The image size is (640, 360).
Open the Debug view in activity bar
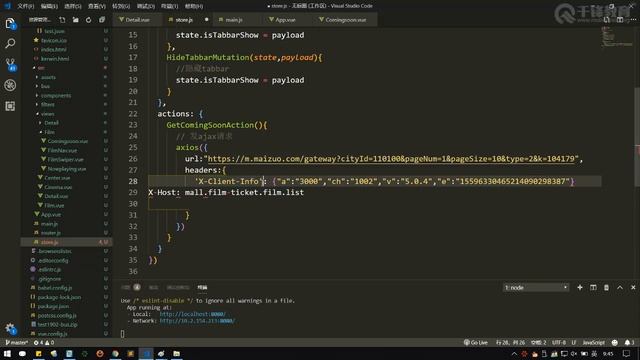(10, 85)
